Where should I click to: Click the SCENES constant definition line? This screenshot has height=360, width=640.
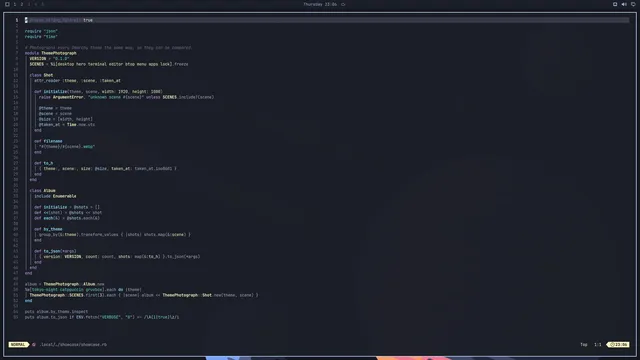point(109,64)
